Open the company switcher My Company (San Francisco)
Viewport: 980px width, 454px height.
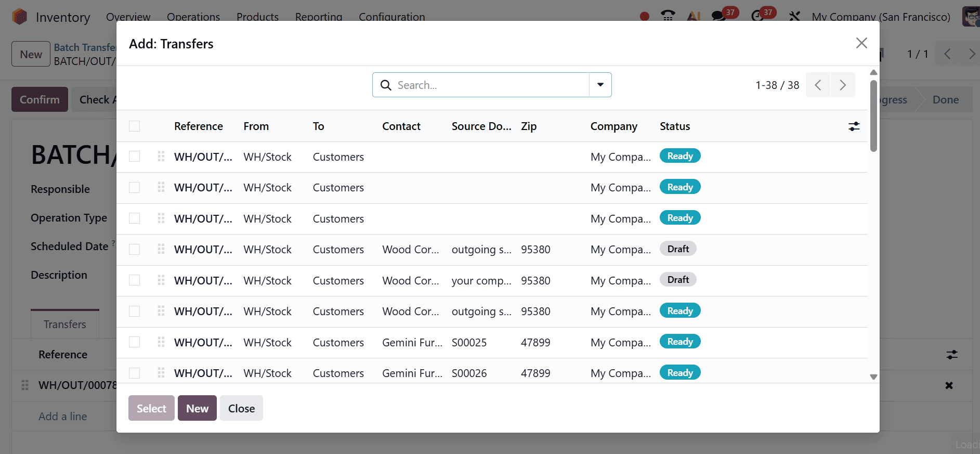click(x=881, y=17)
